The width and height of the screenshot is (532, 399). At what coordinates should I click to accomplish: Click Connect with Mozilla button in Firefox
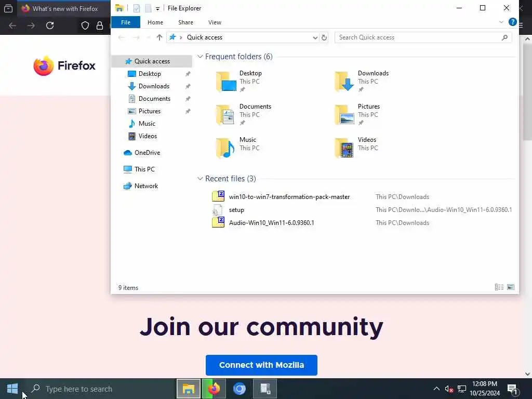[261, 365]
